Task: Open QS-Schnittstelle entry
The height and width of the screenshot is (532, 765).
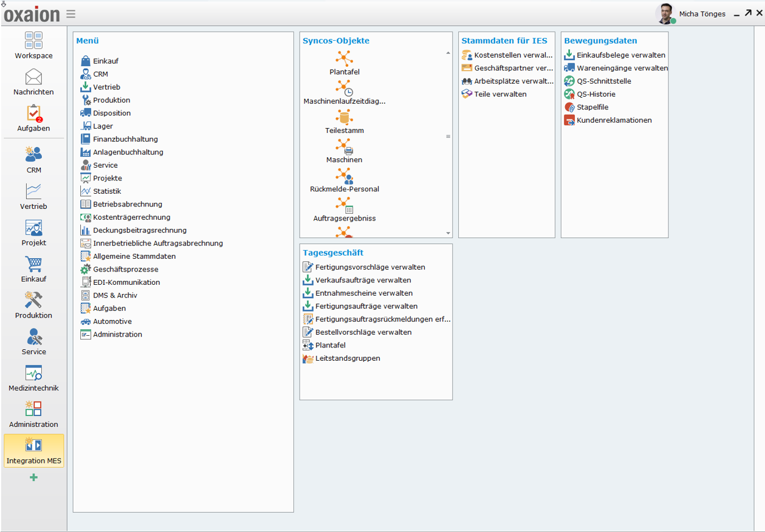Action: click(x=597, y=81)
